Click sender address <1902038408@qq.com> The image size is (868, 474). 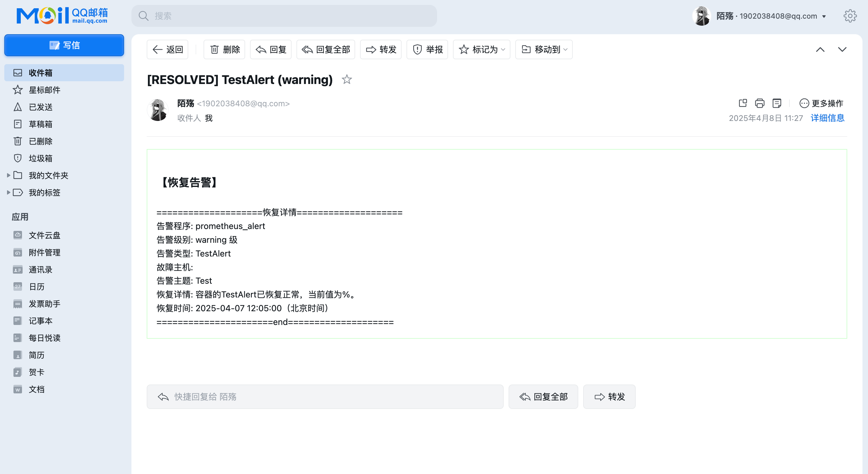pos(243,103)
